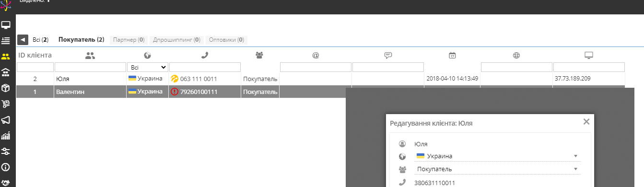Sort by email @ column icon
644x187 pixels.
(316, 56)
